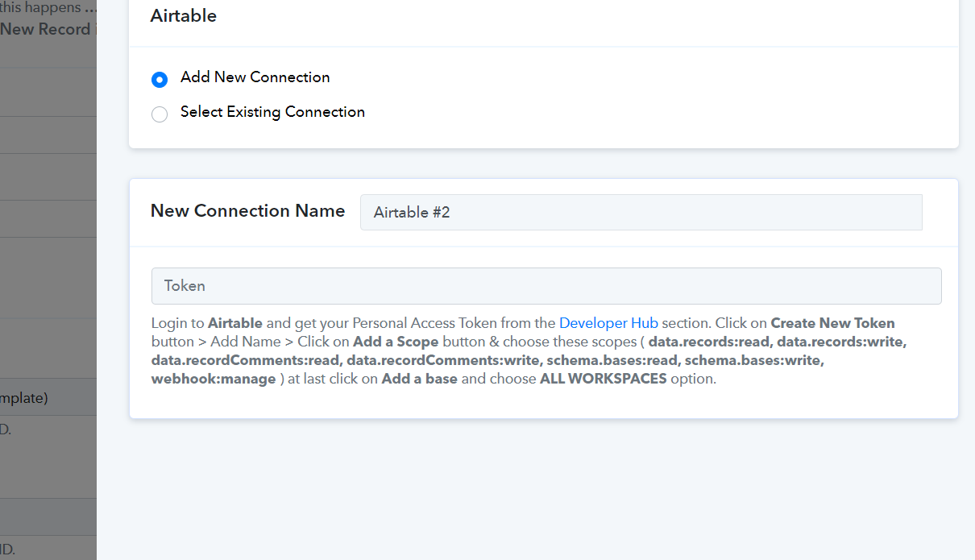Choose the Select Existing Connection option
The width and height of the screenshot is (975, 560).
[x=160, y=114]
